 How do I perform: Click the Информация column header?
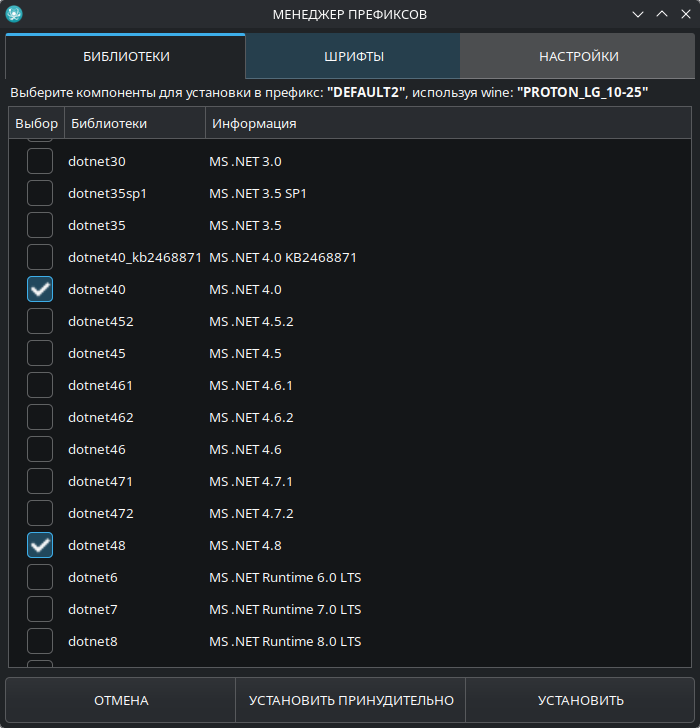[252, 123]
